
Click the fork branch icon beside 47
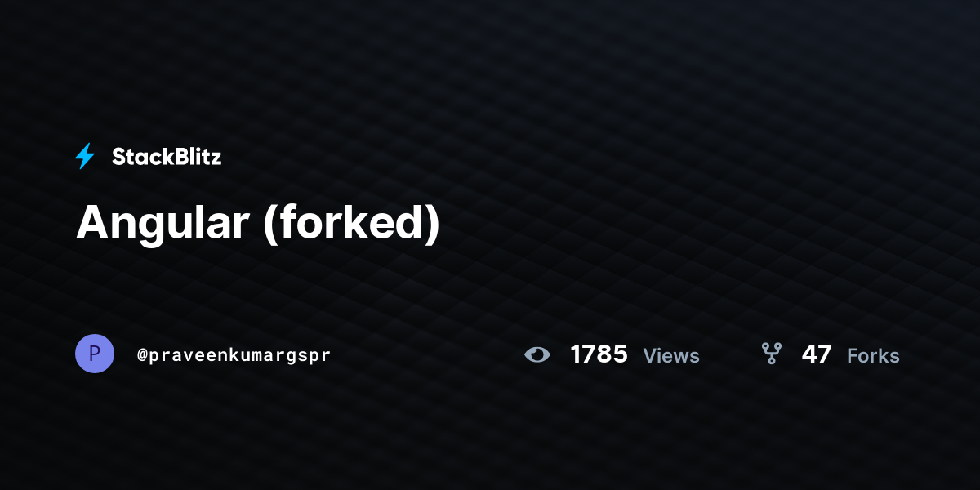[772, 354]
